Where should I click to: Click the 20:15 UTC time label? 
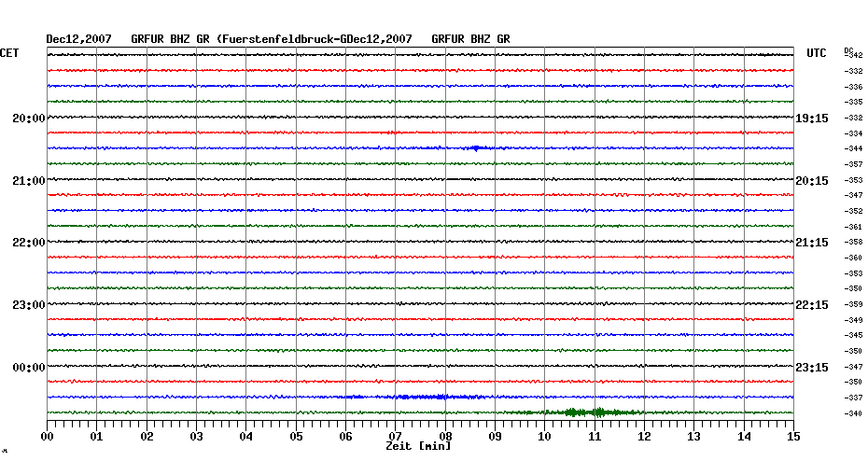pyautogui.click(x=812, y=181)
